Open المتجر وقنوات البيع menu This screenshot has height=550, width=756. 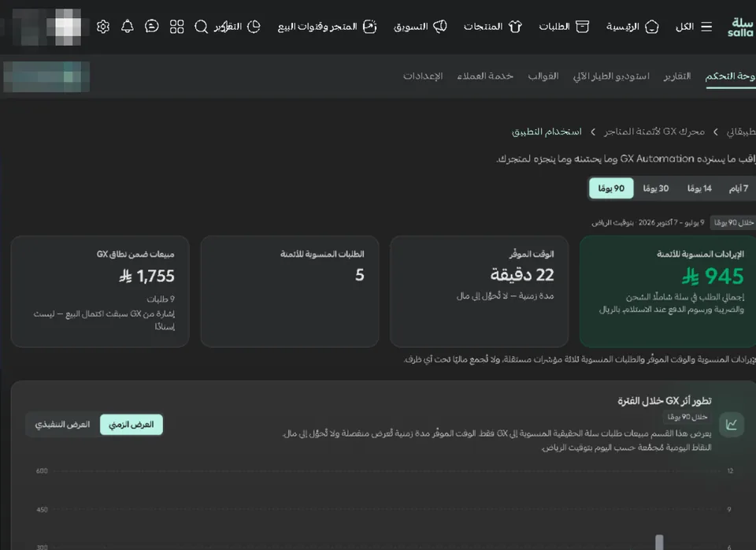(x=327, y=27)
